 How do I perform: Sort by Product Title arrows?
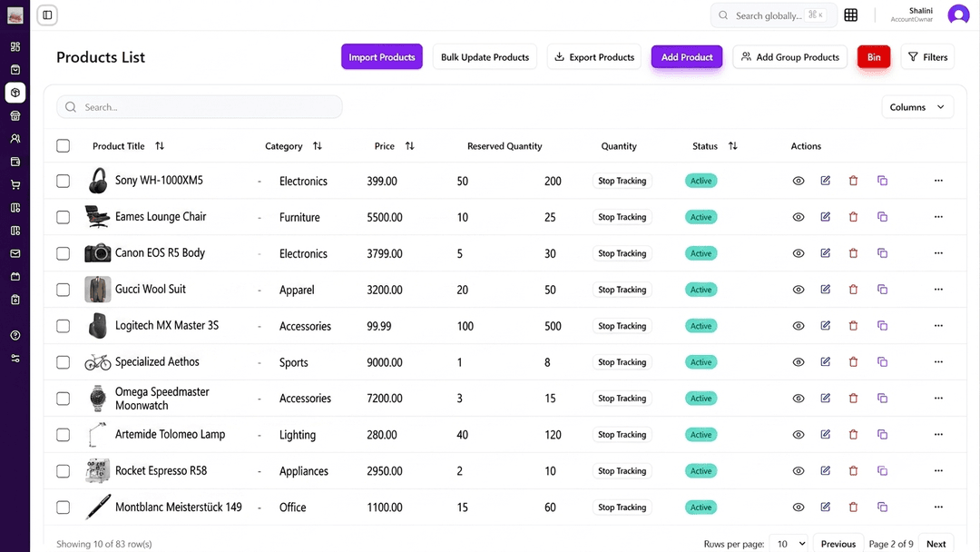[x=160, y=145]
